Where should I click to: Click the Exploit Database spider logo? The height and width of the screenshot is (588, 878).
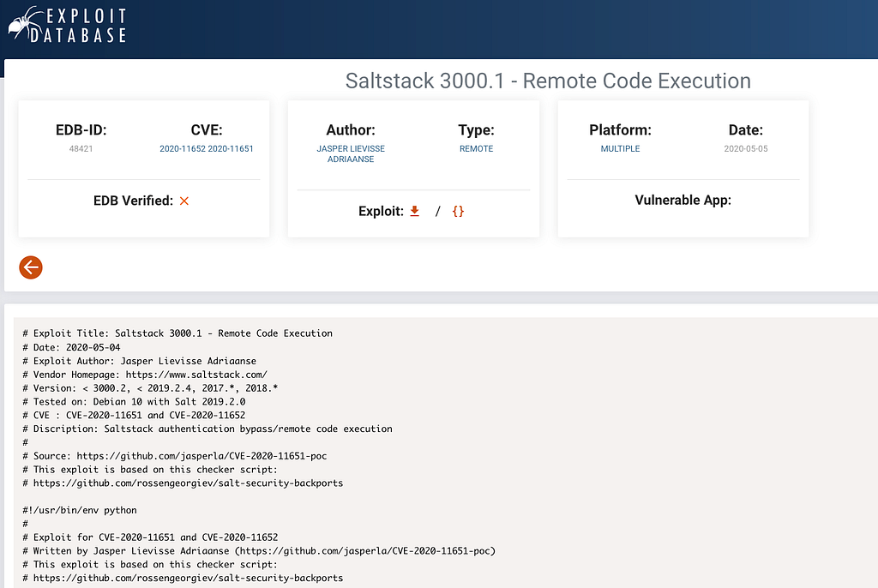pos(67,25)
